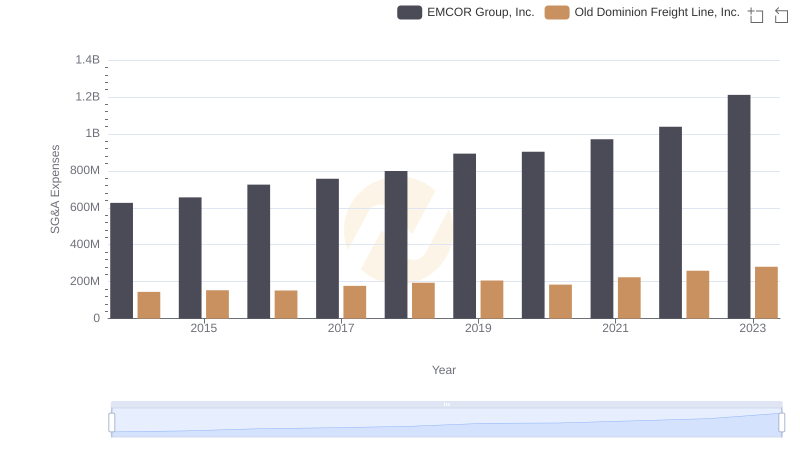
Task: Click the '1B' y-axis label
Action: (x=92, y=134)
